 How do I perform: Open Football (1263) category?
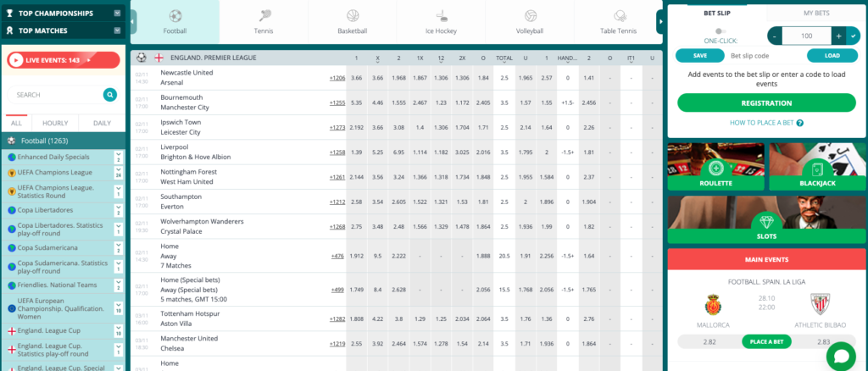[x=64, y=141]
